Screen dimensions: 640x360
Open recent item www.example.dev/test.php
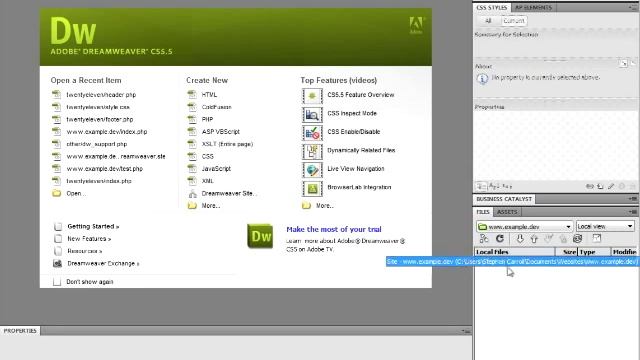click(x=105, y=169)
